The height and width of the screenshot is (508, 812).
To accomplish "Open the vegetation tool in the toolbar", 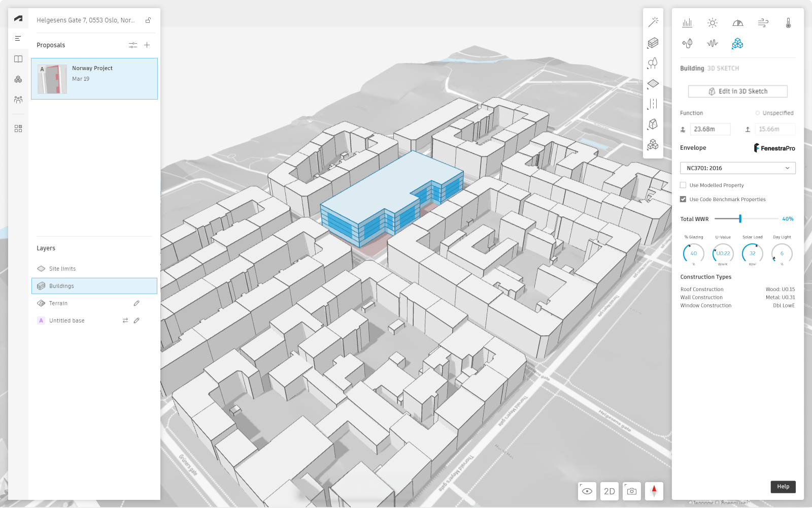I will click(x=653, y=62).
